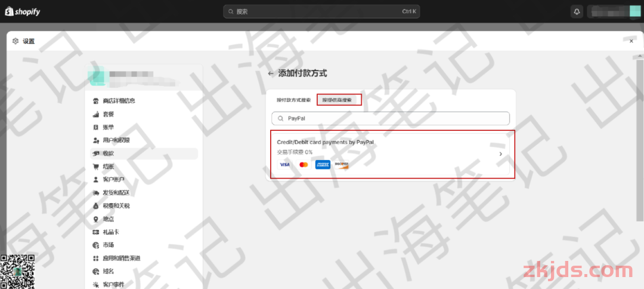Click the 市场 globe icon
This screenshot has height=289, width=644.
[x=96, y=245]
